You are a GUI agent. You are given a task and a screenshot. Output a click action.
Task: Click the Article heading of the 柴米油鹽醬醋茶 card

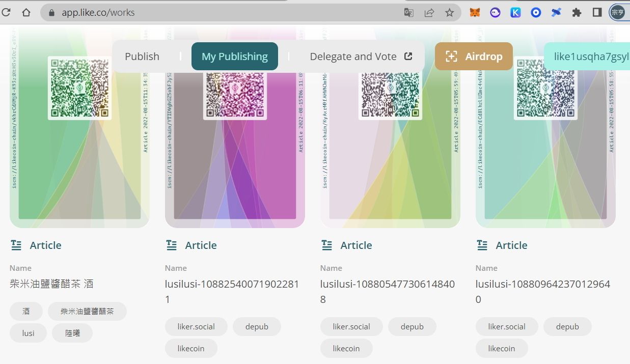45,245
